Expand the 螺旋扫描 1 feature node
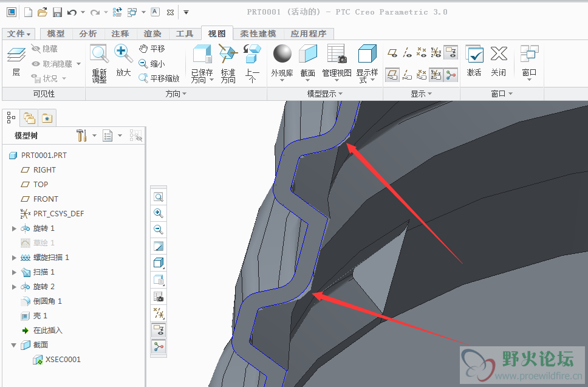This screenshot has width=588, height=387. pos(14,258)
